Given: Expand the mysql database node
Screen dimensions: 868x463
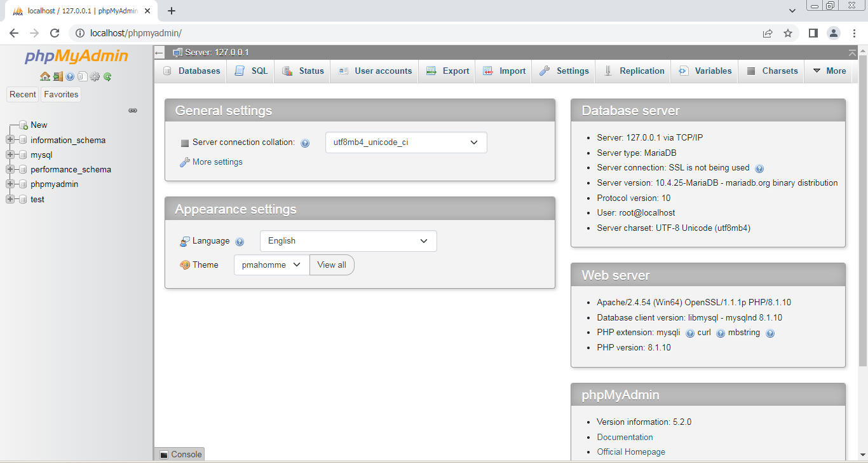Looking at the screenshot, I should [x=10, y=155].
